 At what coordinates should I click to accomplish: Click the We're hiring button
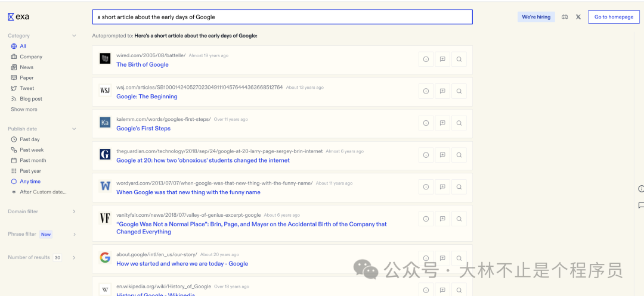(x=536, y=17)
